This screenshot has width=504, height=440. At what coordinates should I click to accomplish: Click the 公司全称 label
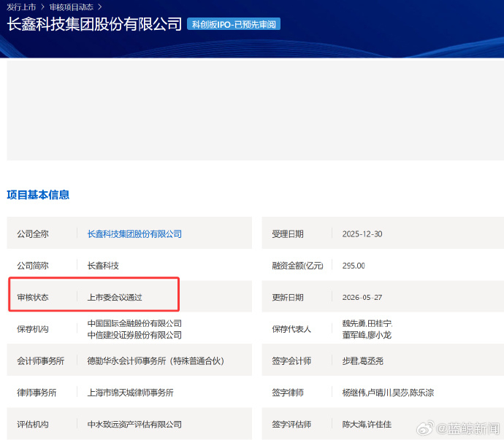coord(33,233)
